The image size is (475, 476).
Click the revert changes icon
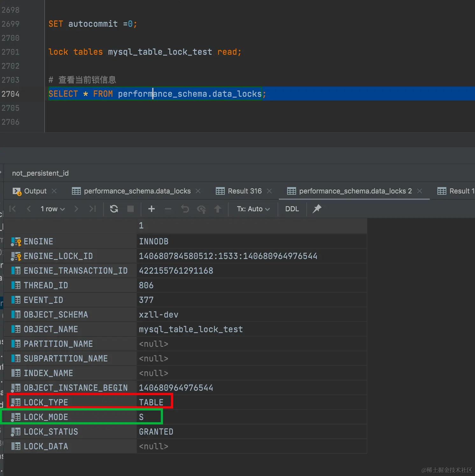(x=185, y=209)
